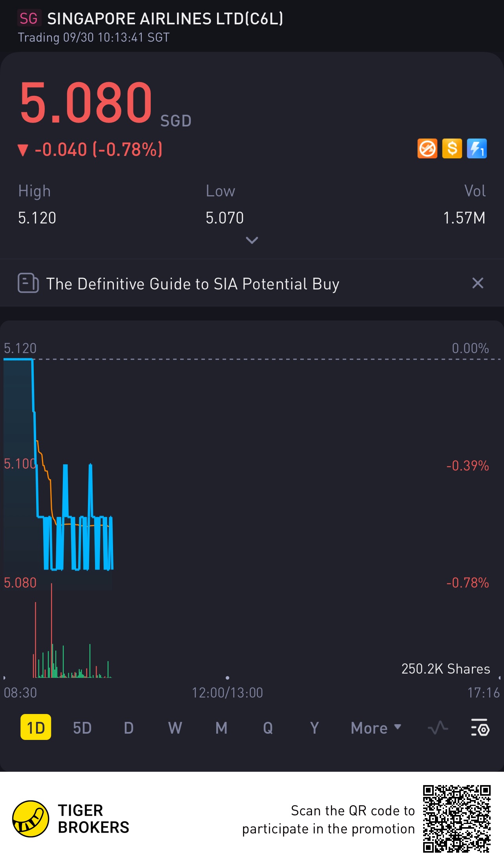This screenshot has height=866, width=504.
Task: Expand more quote details chevron
Action: tap(252, 240)
